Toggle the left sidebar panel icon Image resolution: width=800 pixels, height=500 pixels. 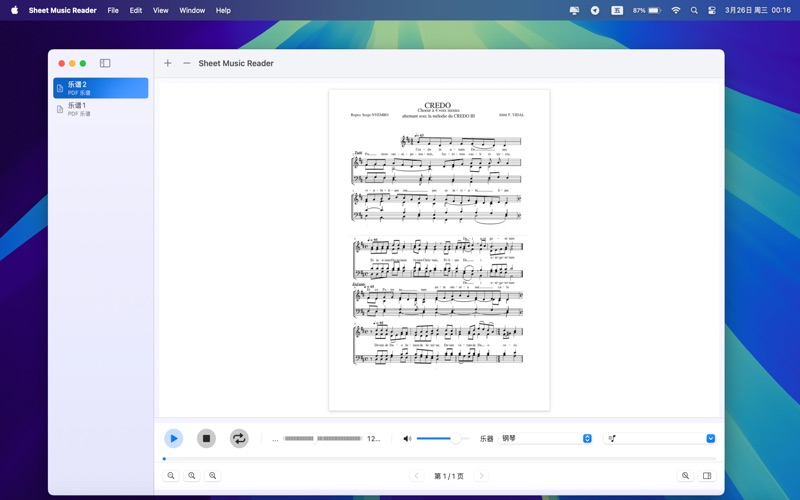105,63
